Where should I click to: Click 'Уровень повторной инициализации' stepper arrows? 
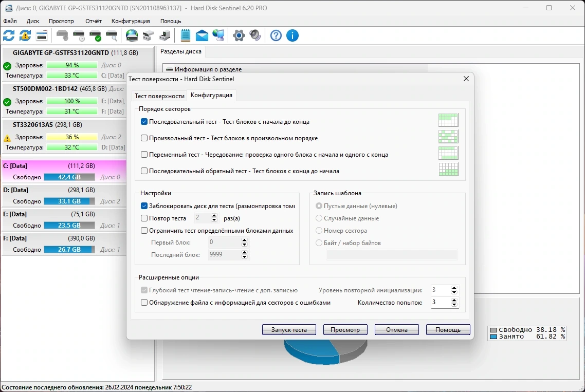pyautogui.click(x=454, y=290)
